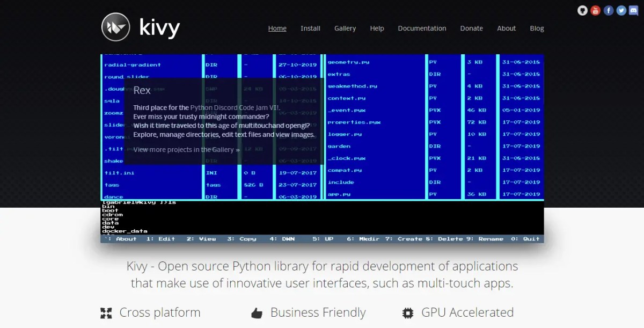Open the About page
This screenshot has width=644, height=328.
pos(506,28)
